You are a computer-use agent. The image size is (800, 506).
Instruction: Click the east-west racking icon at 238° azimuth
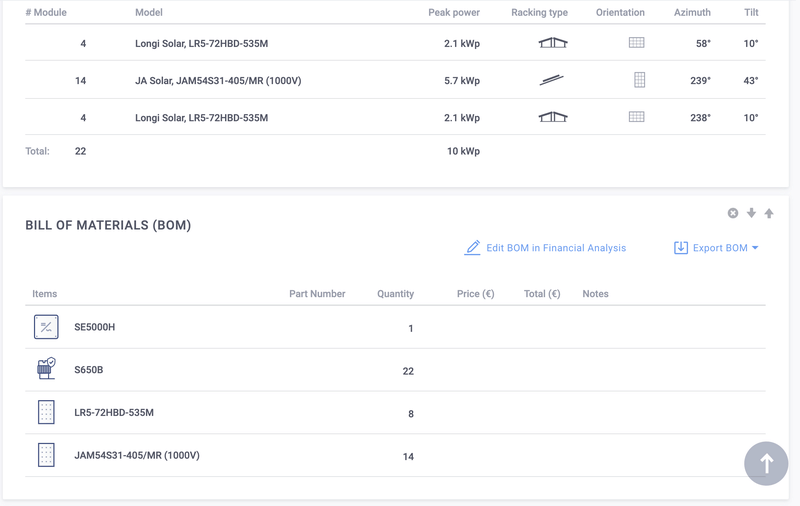tap(552, 117)
